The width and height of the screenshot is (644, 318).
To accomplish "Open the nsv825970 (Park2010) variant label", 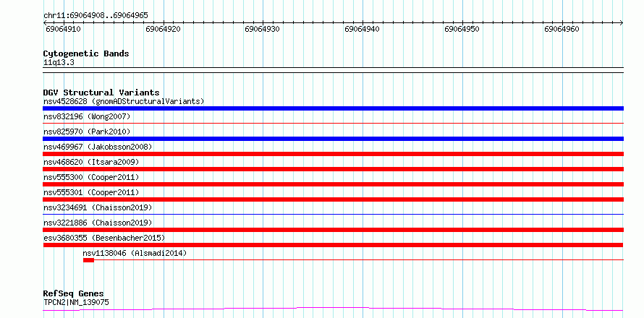I will click(87, 132).
